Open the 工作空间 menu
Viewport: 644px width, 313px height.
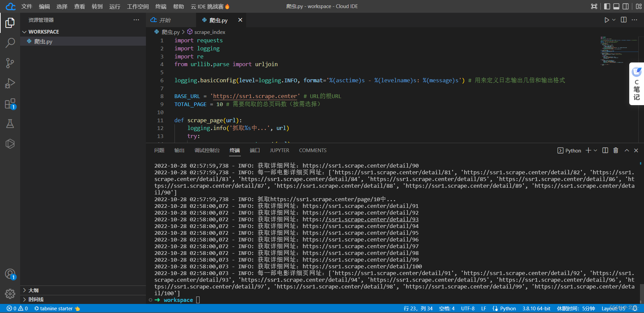click(138, 6)
